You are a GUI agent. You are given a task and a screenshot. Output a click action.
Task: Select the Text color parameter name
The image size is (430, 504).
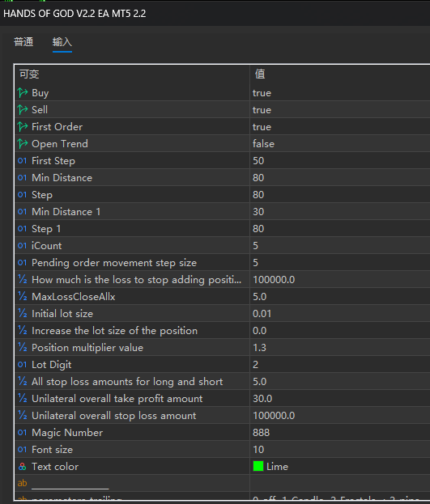[x=55, y=467]
